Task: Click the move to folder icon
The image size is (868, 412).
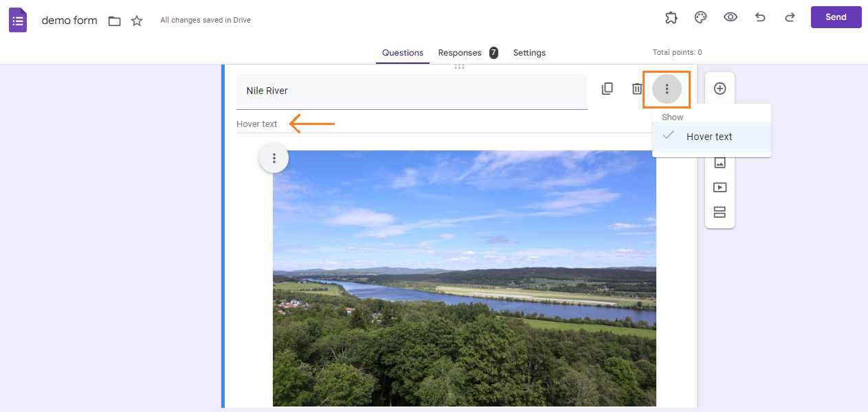Action: (115, 21)
